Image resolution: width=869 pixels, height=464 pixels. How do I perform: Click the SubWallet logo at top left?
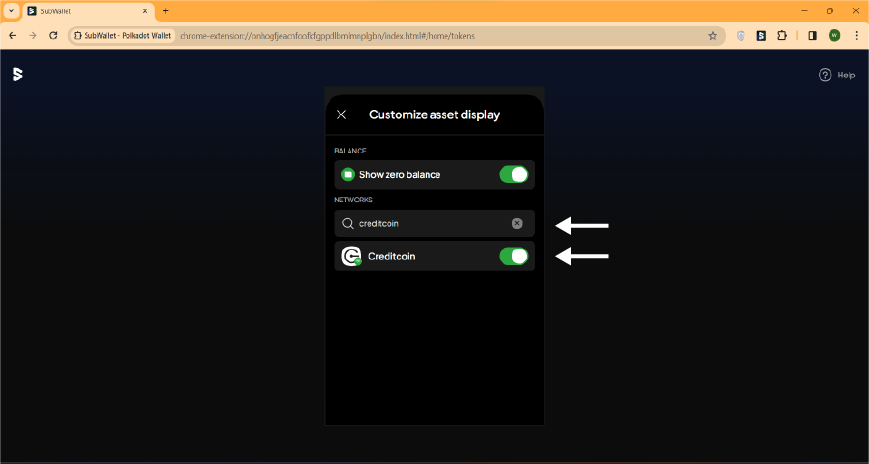(18, 74)
